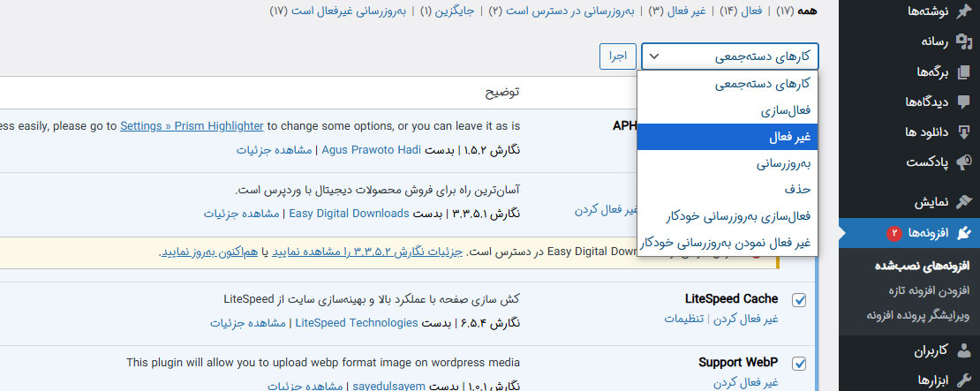This screenshot has width=980, height=391.
Task: Click غیر فعال کردن under Support WebP
Action: [x=745, y=381]
